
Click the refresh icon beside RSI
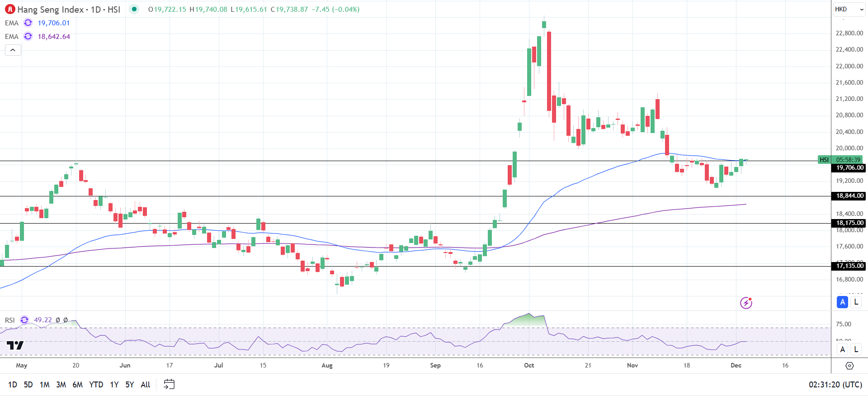click(24, 320)
